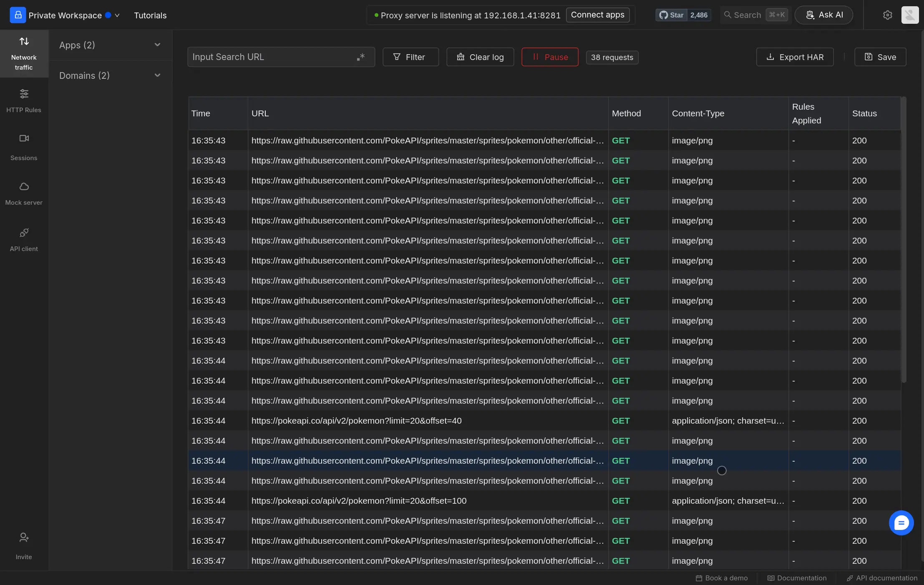Click proxy server listening status text
This screenshot has width=924, height=585.
tap(471, 15)
